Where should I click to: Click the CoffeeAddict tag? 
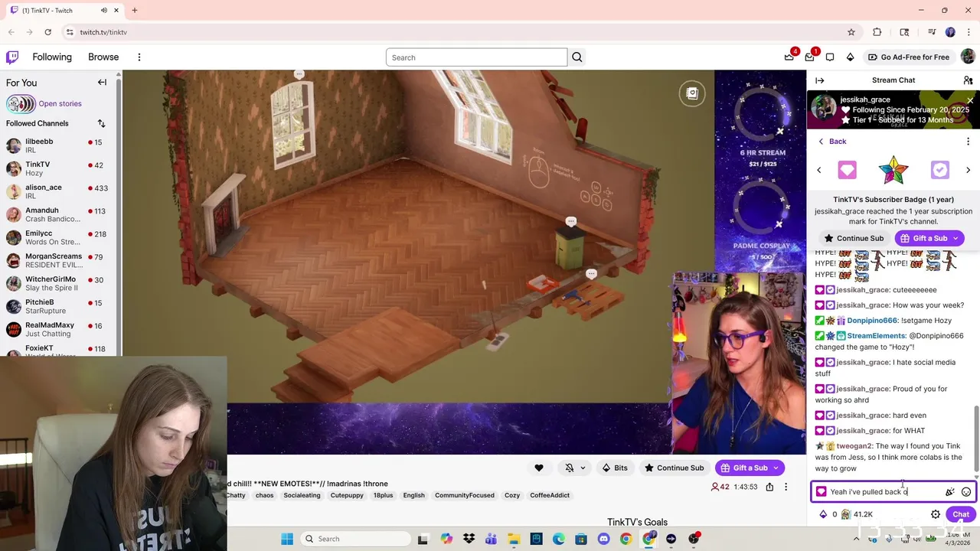[x=550, y=495]
